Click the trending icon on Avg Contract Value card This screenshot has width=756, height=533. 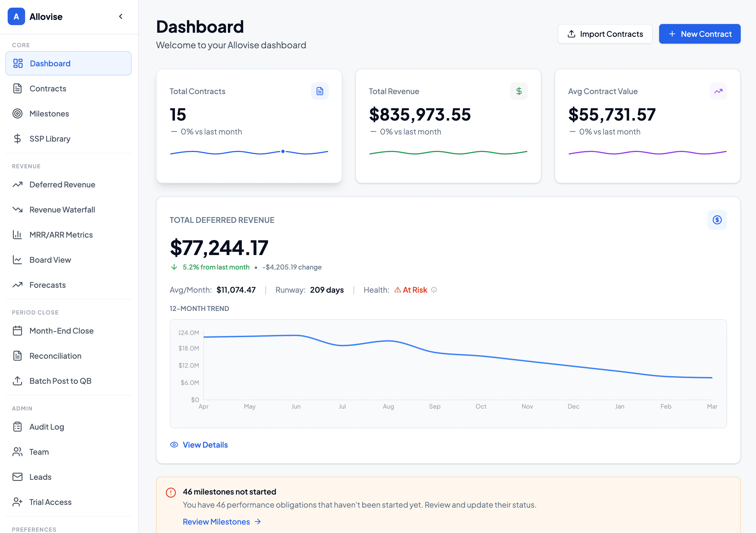point(718,91)
